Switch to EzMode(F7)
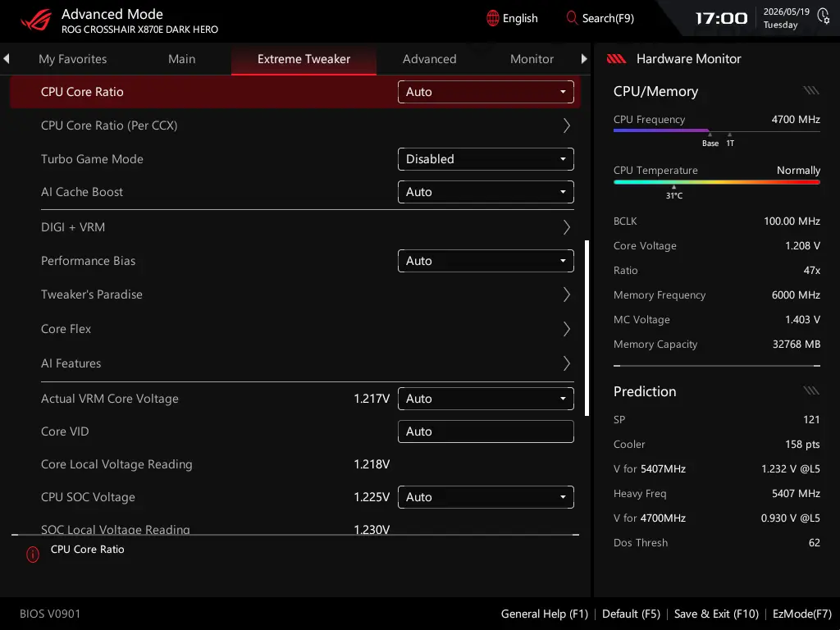Screen dimensions: 840x630 tap(802, 614)
